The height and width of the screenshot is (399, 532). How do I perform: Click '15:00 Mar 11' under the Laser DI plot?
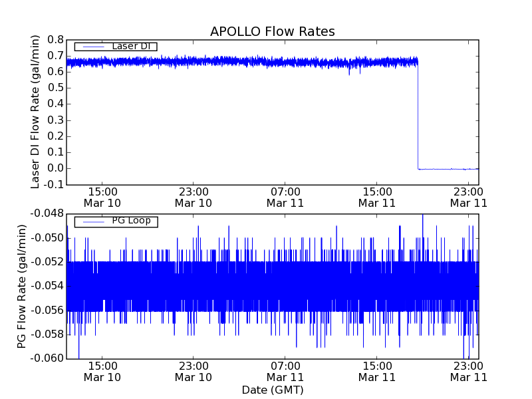(x=377, y=198)
